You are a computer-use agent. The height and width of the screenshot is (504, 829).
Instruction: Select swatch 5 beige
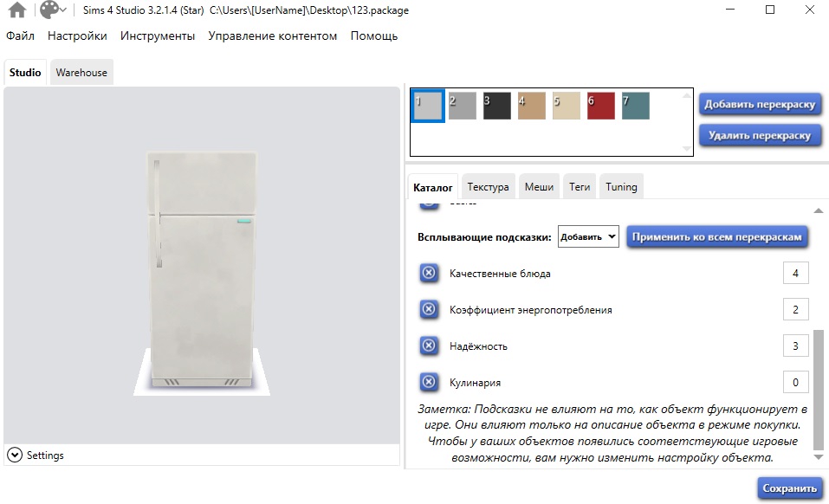tap(567, 106)
